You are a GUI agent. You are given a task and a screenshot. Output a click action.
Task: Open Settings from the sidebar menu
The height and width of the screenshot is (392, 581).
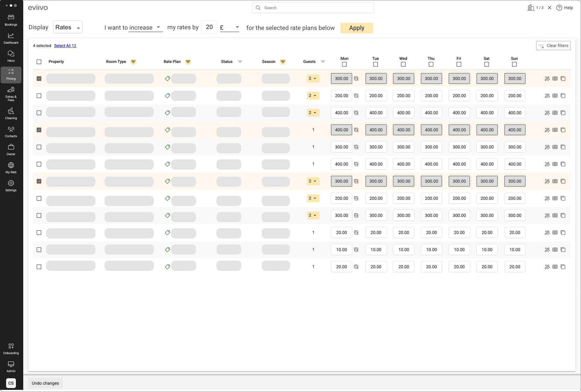click(x=11, y=186)
